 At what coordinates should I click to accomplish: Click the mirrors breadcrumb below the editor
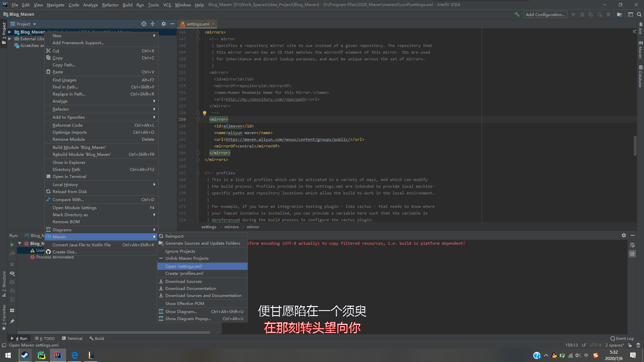click(x=231, y=227)
